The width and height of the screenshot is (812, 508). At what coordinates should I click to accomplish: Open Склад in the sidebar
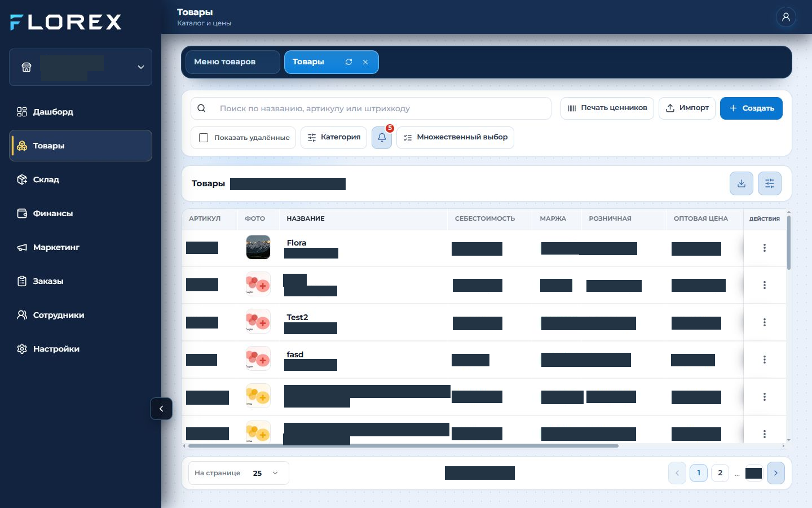point(81,179)
